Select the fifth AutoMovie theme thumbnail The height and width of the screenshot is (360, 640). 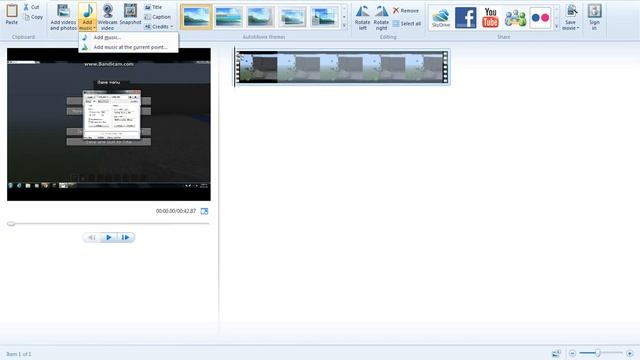click(x=324, y=17)
